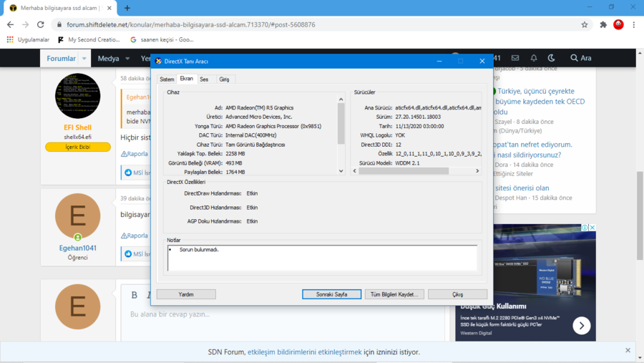This screenshot has width=644, height=363.
Task: Open the Chrome extensions puzzle icon
Action: tap(603, 24)
